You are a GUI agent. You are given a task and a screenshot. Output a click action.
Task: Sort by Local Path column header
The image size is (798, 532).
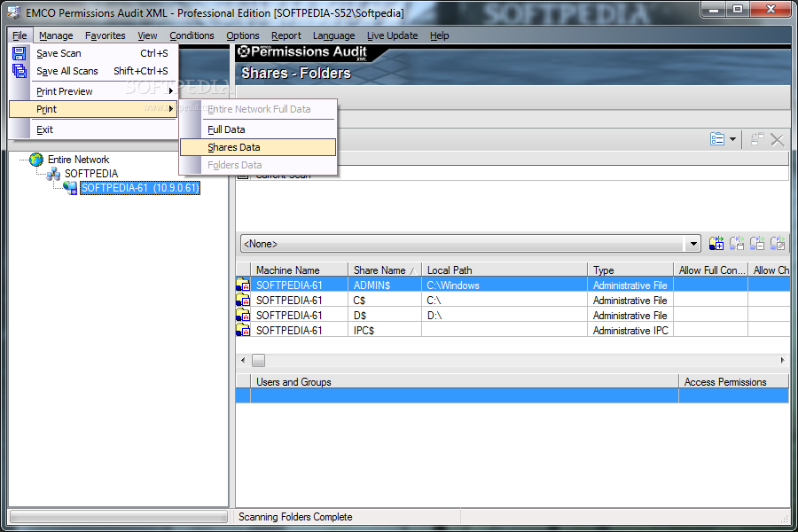coord(505,270)
